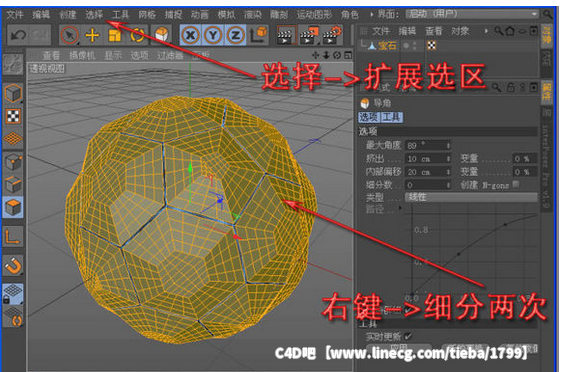Check the 创建 N-gons checkbox
The height and width of the screenshot is (372, 561).
coord(516,184)
